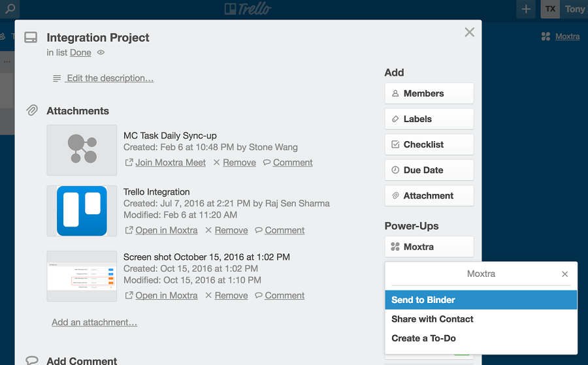This screenshot has width=588, height=365.
Task: Open the Done list link
Action: [x=80, y=52]
